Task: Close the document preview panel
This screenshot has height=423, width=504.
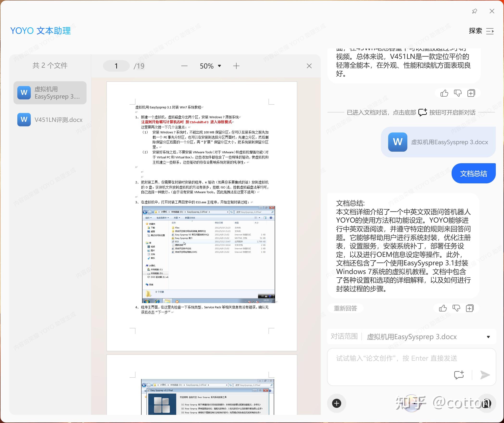Action: tap(309, 66)
